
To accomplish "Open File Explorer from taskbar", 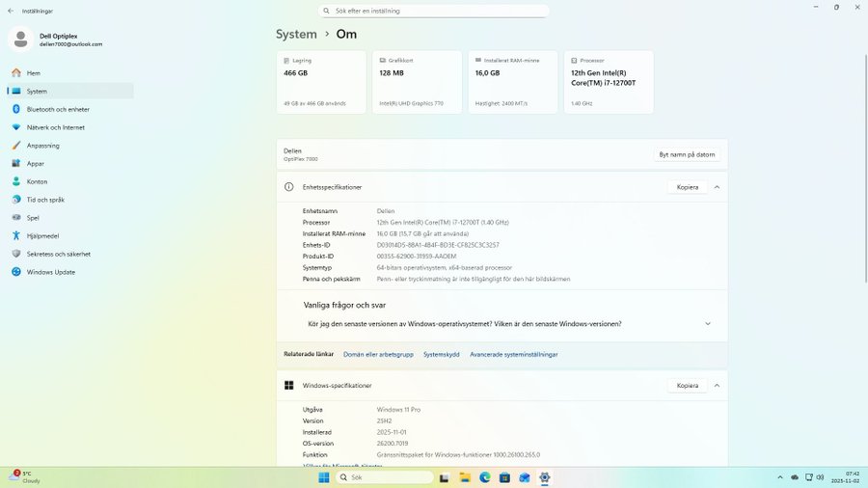I will 465,477.
